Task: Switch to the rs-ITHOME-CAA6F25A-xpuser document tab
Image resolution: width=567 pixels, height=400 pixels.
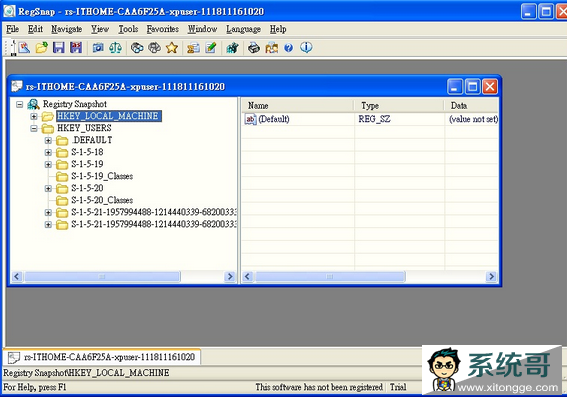Action: [x=102, y=357]
